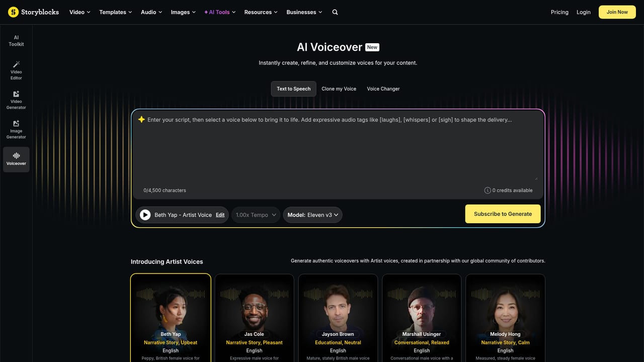This screenshot has width=644, height=362.
Task: Go to the Pricing page
Action: 559,12
